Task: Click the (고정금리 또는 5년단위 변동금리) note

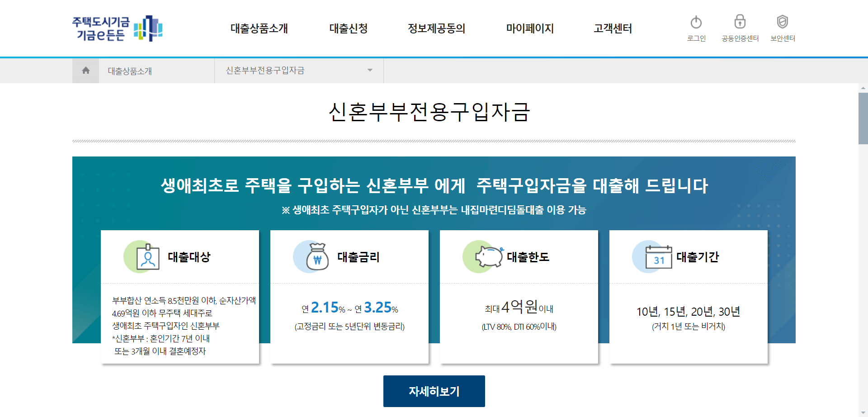Action: point(349,327)
